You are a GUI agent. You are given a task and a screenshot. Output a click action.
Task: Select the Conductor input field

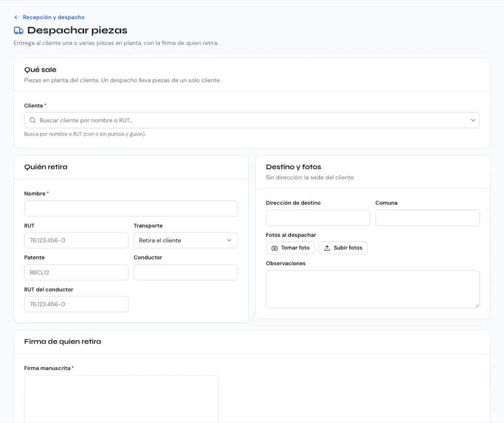coord(186,272)
